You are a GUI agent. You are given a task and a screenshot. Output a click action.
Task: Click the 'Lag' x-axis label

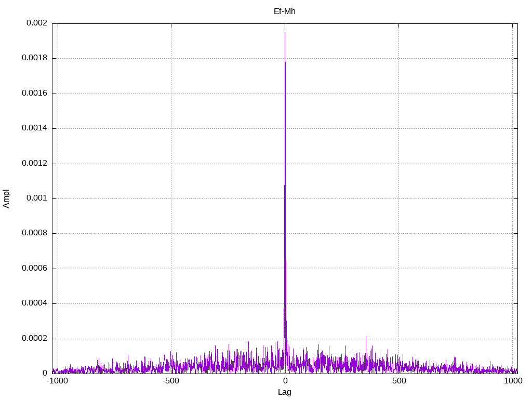click(284, 392)
